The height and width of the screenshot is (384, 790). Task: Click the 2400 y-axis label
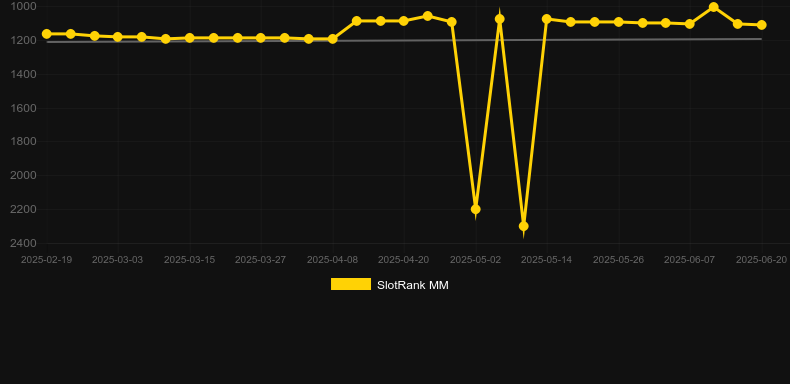tap(23, 243)
